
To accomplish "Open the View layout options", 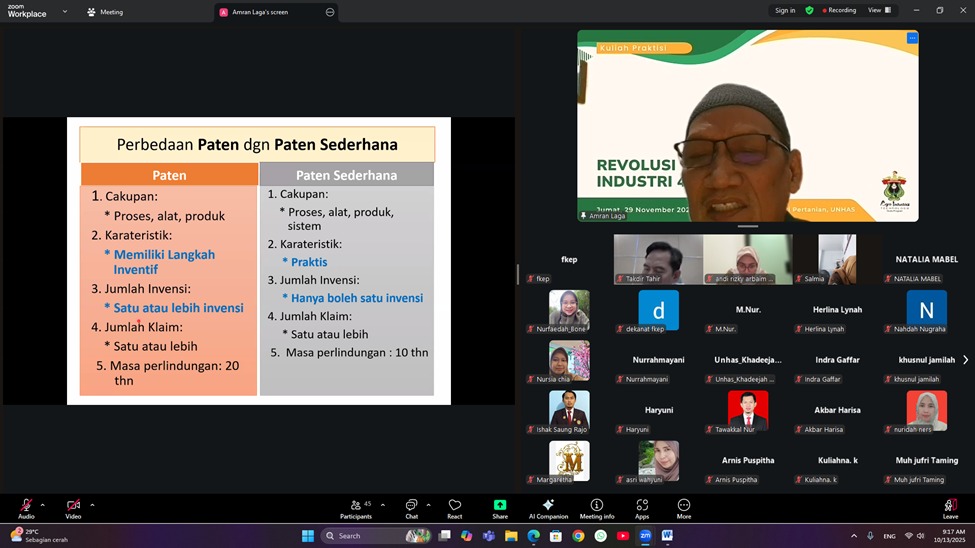I will (x=879, y=10).
